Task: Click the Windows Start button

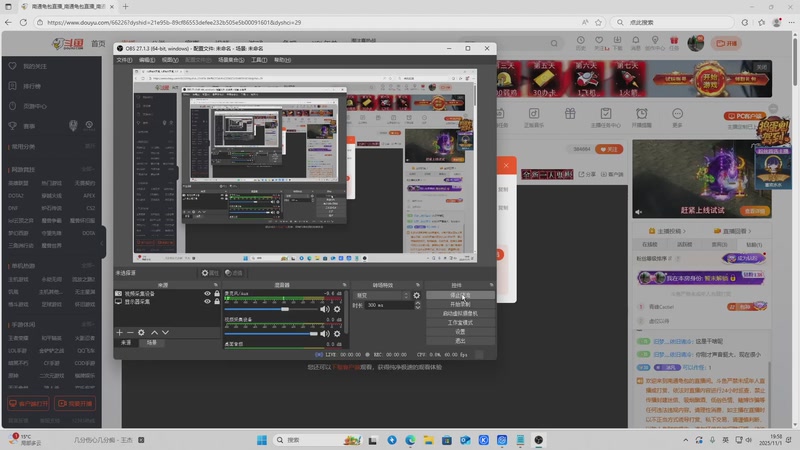Action: pos(262,440)
